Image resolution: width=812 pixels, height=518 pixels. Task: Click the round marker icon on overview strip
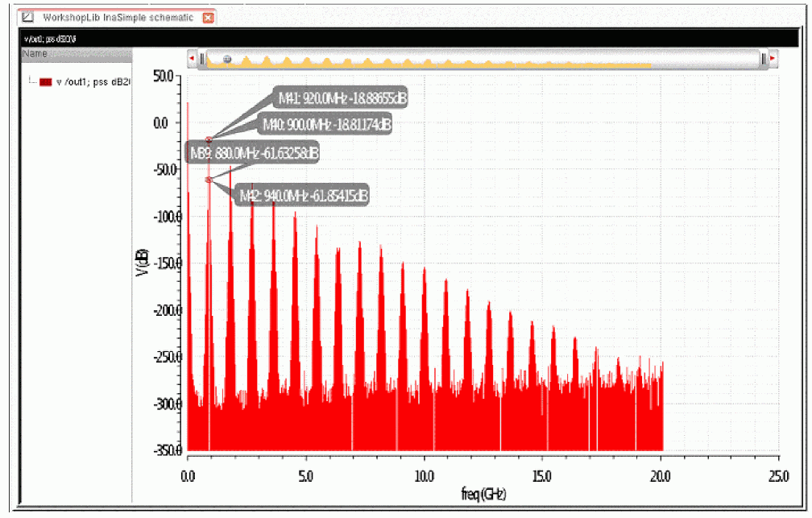coord(227,59)
